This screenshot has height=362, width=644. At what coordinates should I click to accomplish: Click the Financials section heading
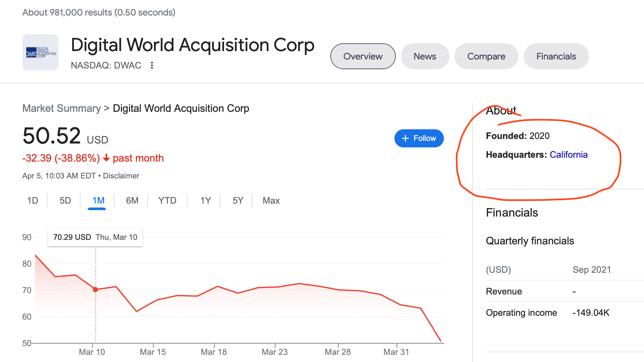click(512, 213)
